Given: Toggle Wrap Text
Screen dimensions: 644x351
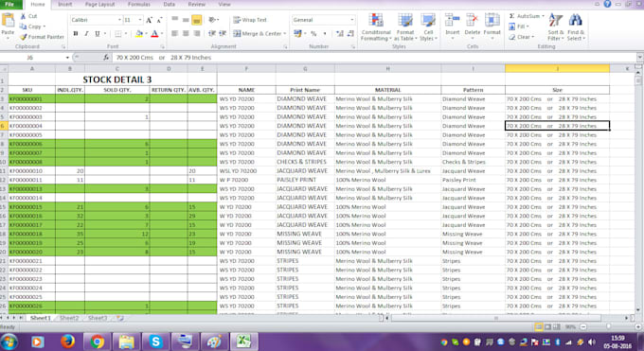Looking at the screenshot, I should coord(250,20).
